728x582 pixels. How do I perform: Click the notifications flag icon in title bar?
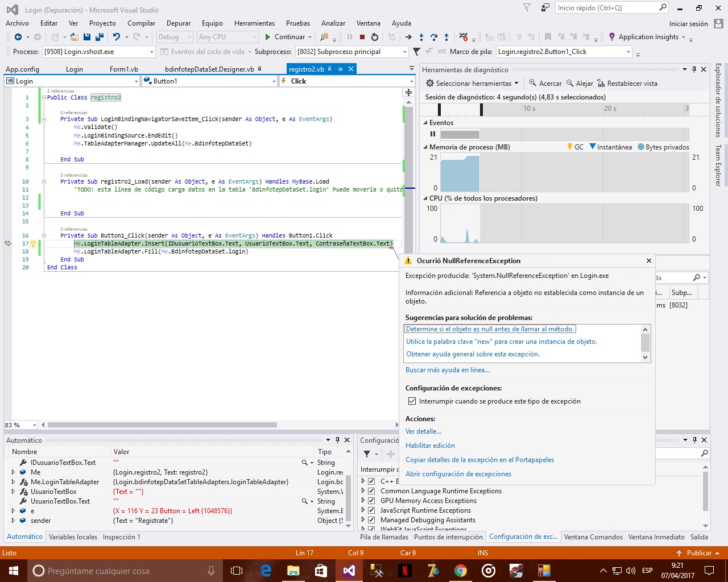tap(527, 8)
